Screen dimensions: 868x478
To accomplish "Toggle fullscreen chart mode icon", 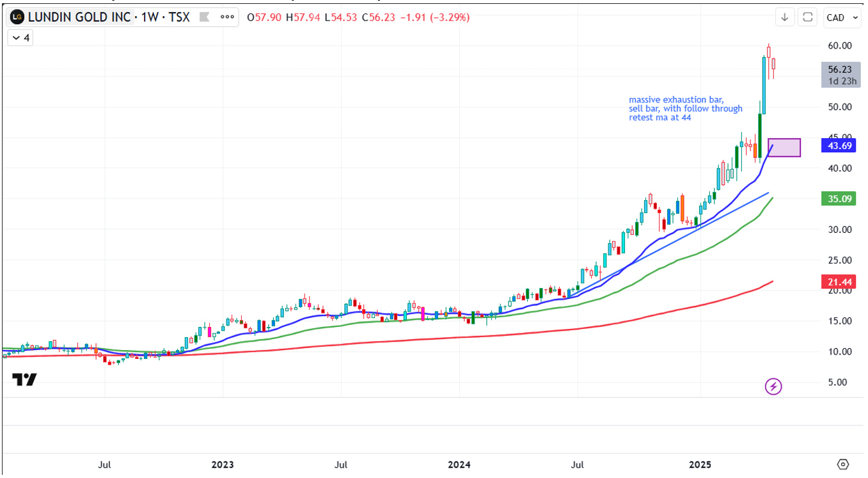I will click(808, 17).
